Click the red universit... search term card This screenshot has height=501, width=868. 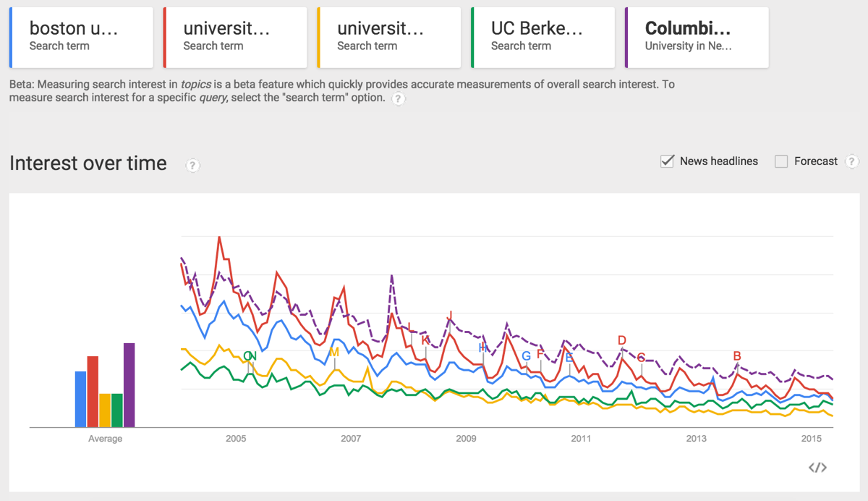click(x=235, y=38)
